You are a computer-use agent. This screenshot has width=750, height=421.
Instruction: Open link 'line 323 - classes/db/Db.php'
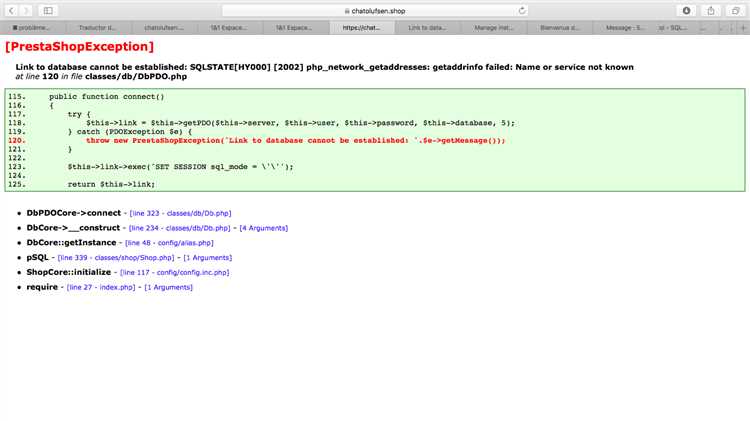180,213
